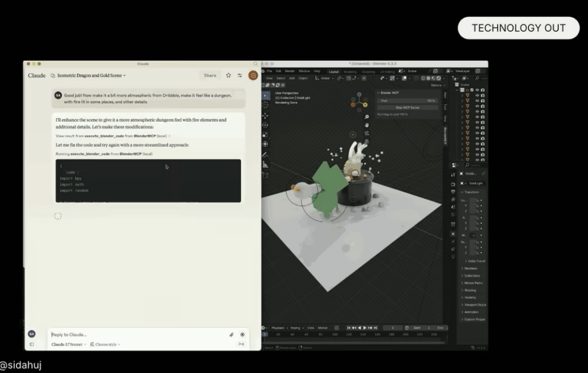The width and height of the screenshot is (588, 373).
Task: Select the Measure tool in Blender
Action: pyautogui.click(x=265, y=164)
